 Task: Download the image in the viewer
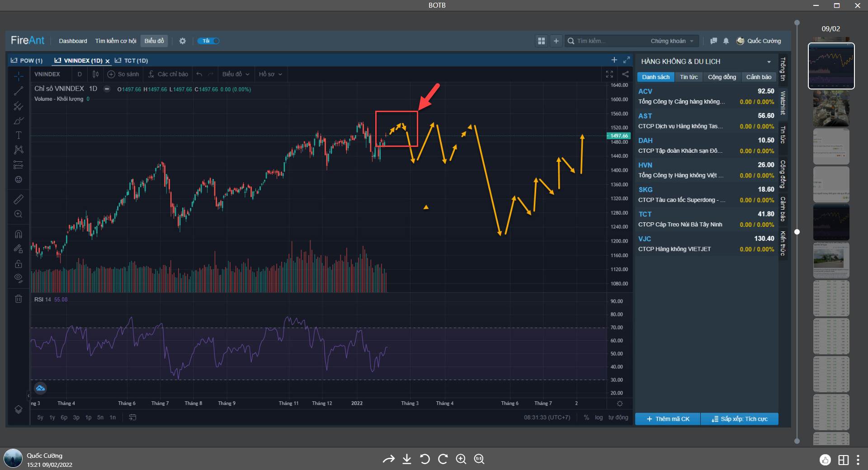407,459
